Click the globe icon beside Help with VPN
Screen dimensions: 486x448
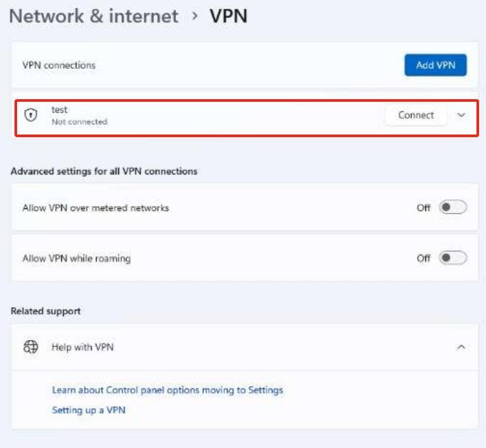coord(31,347)
